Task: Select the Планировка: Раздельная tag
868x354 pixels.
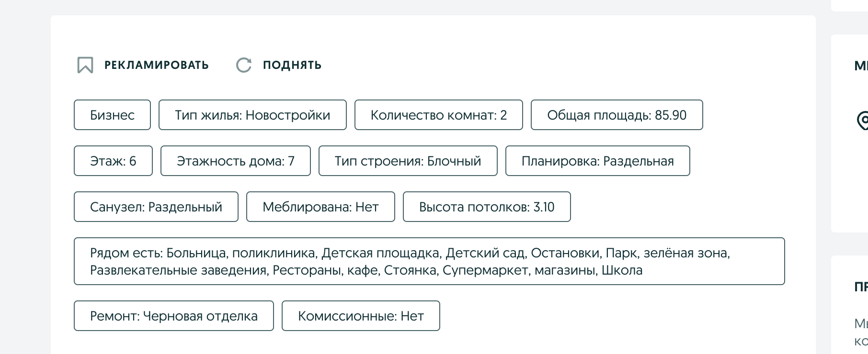Action: (x=597, y=161)
